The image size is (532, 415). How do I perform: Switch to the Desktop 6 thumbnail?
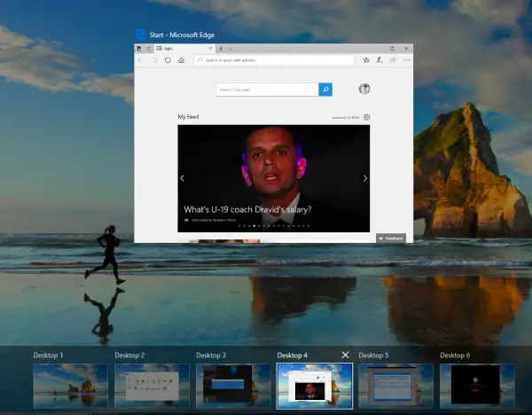click(x=477, y=386)
